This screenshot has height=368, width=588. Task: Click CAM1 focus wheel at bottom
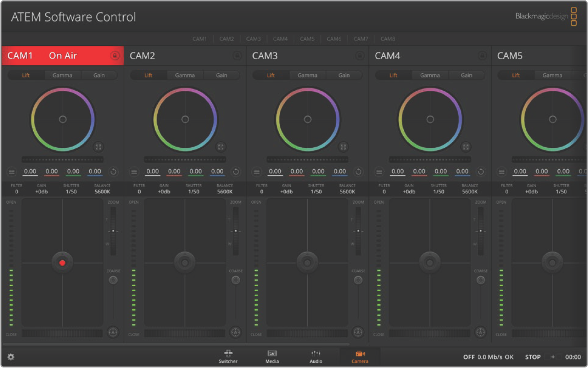tap(62, 333)
